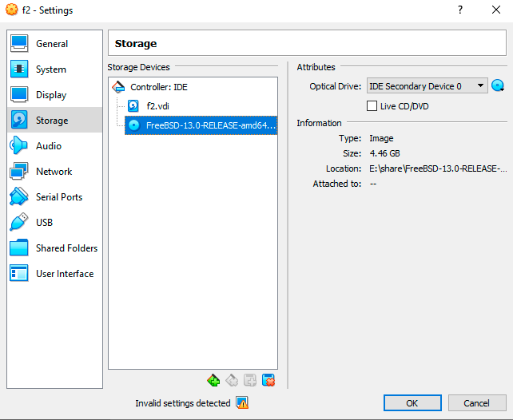Click the grayed-out add attachment icon

[x=249, y=381]
